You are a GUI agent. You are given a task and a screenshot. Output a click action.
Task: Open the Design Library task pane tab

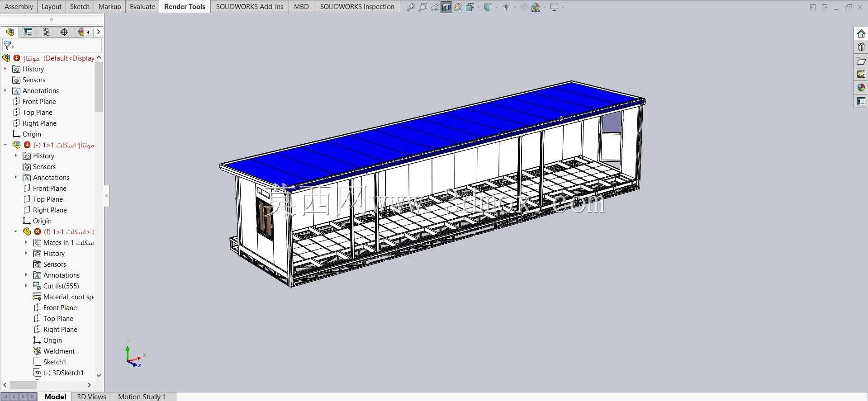coord(861,47)
